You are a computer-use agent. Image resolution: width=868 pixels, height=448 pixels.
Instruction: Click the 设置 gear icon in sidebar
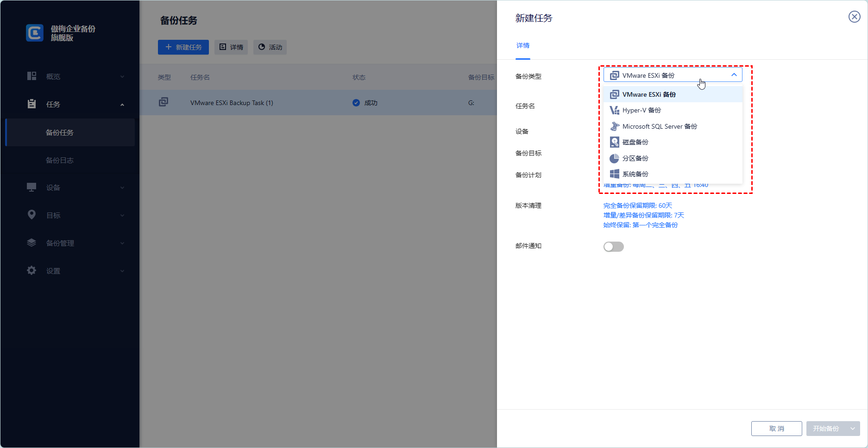pos(31,271)
